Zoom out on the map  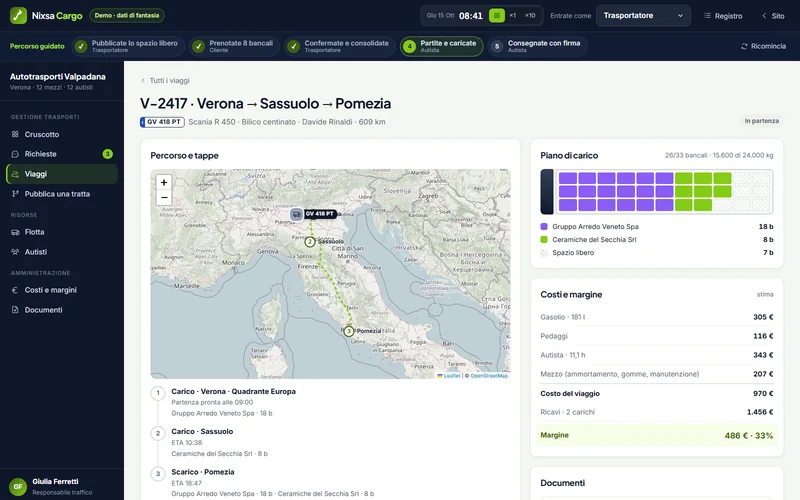coord(164,197)
